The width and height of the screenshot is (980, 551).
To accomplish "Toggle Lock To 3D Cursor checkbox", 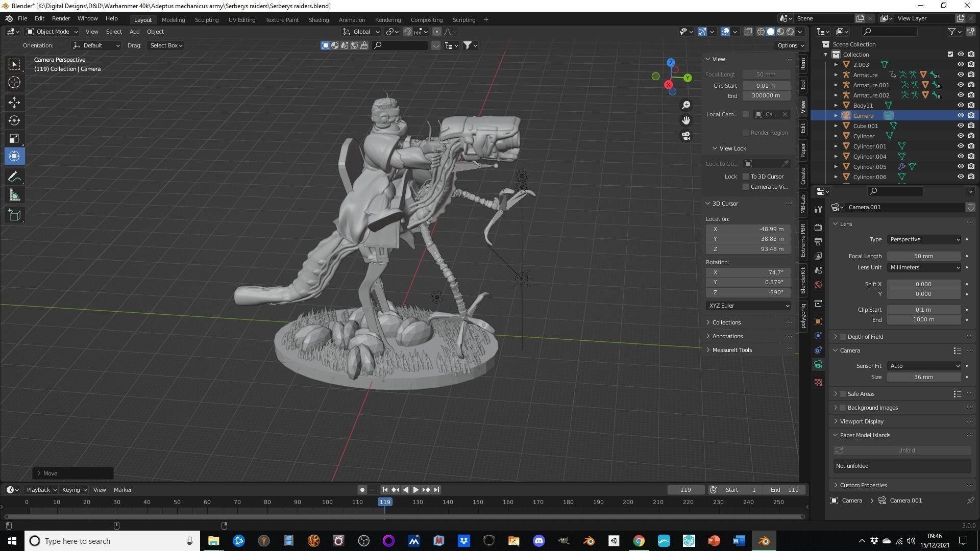I will click(x=746, y=177).
